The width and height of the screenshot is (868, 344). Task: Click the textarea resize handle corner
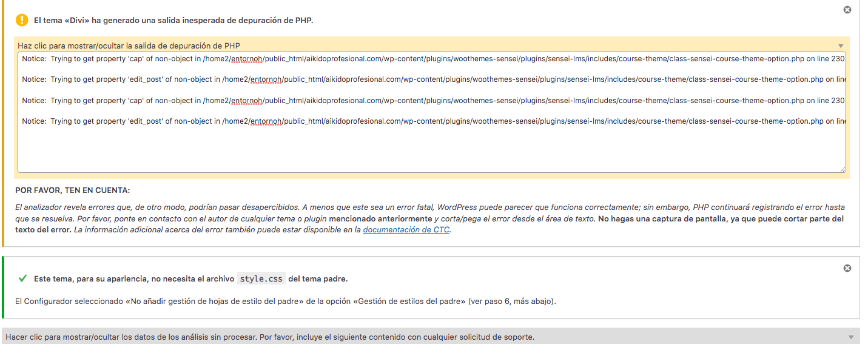click(843, 169)
